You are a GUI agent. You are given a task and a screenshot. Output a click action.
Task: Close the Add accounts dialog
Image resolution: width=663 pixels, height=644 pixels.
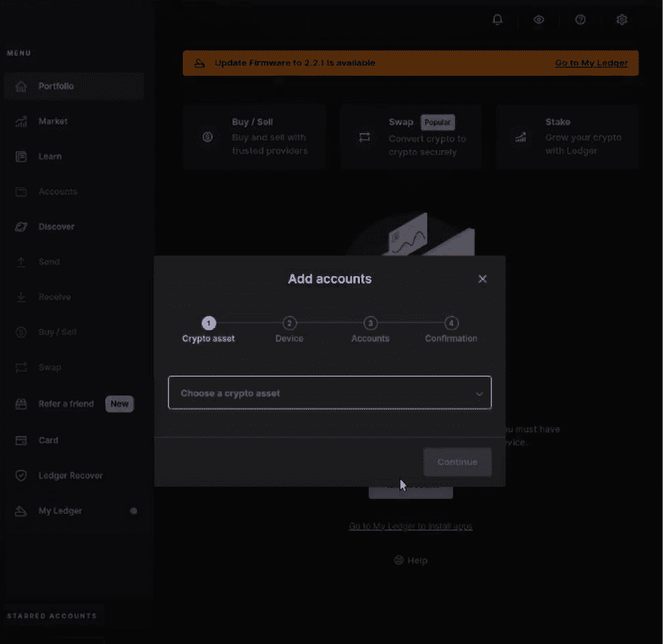[482, 279]
